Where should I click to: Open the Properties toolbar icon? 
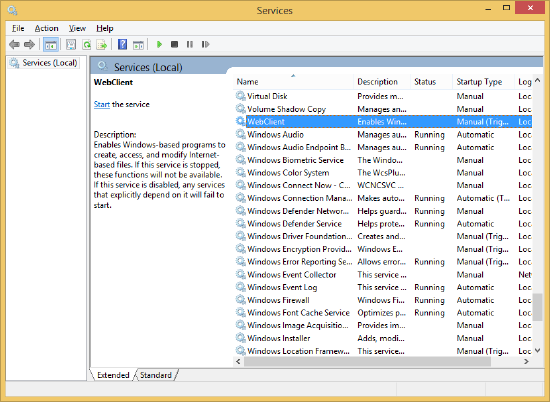[71, 45]
